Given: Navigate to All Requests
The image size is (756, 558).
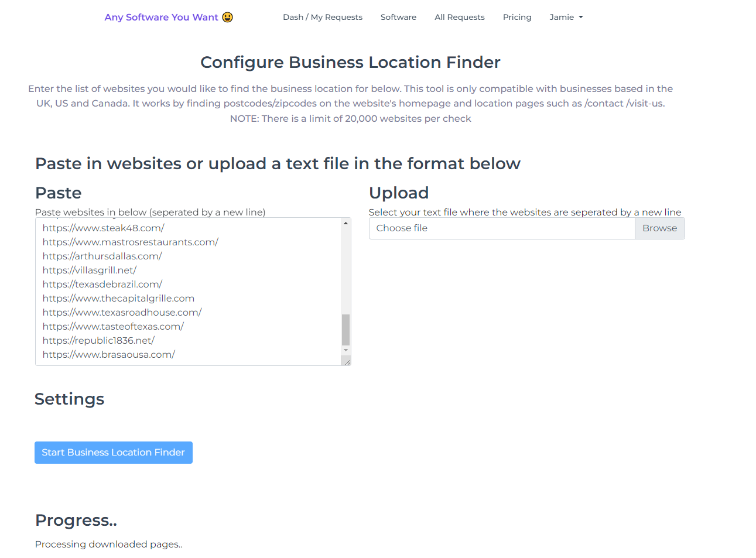Looking at the screenshot, I should [460, 18].
